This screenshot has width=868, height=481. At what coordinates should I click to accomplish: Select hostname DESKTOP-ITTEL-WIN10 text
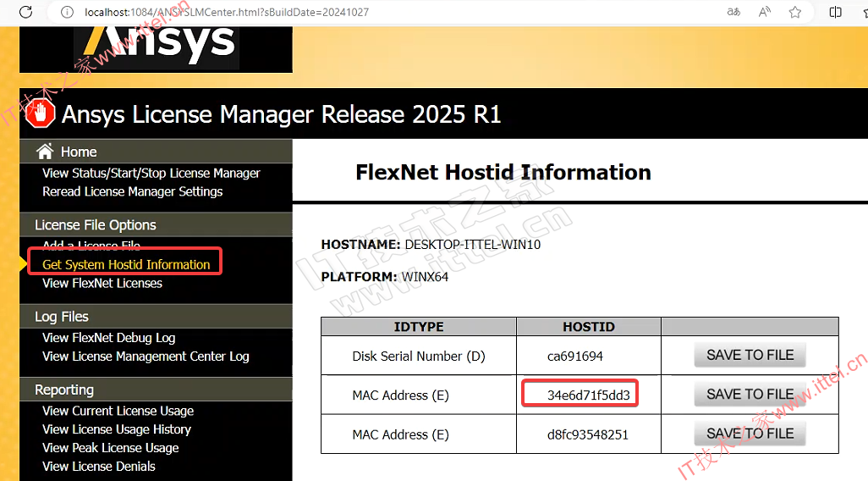(473, 245)
